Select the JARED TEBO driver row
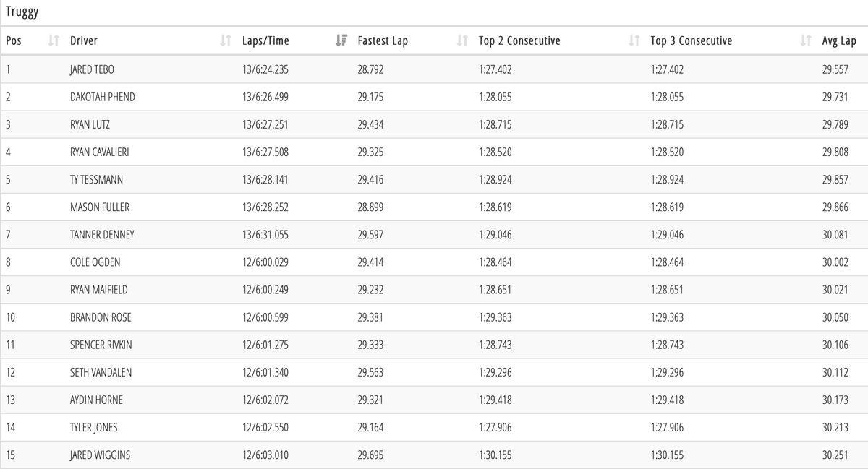868x469 pixels. pyautogui.click(x=92, y=70)
